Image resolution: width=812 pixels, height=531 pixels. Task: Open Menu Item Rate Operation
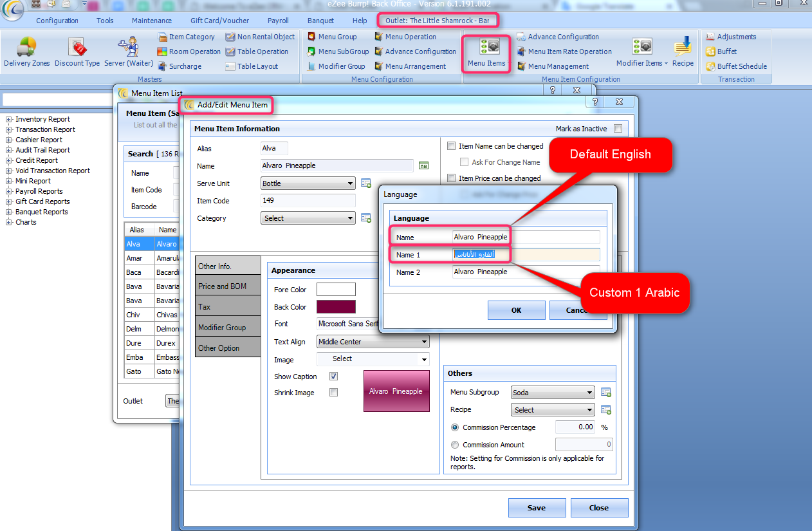(564, 51)
